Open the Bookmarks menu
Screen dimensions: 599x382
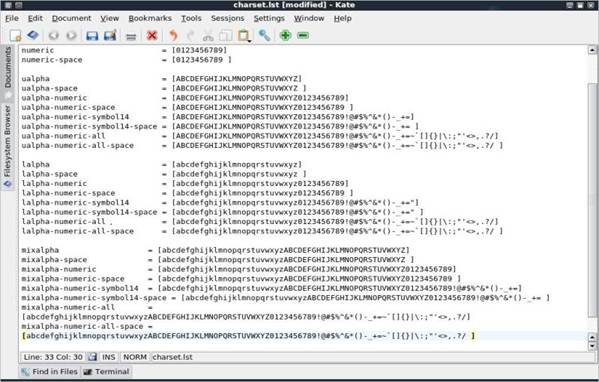tap(150, 18)
